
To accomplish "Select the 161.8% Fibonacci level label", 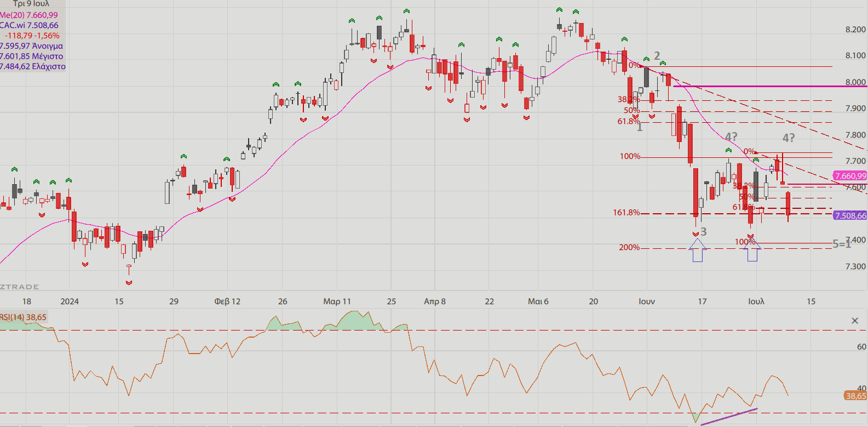I will 626,213.
